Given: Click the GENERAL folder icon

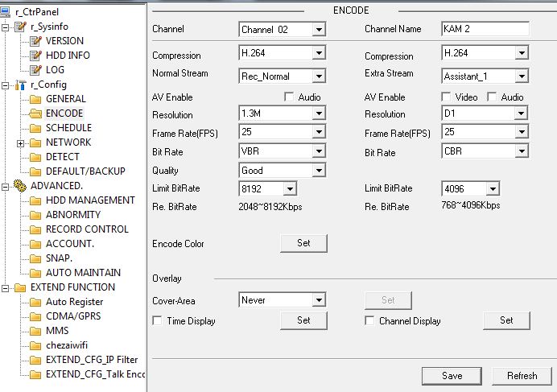Looking at the screenshot, I should click(35, 99).
